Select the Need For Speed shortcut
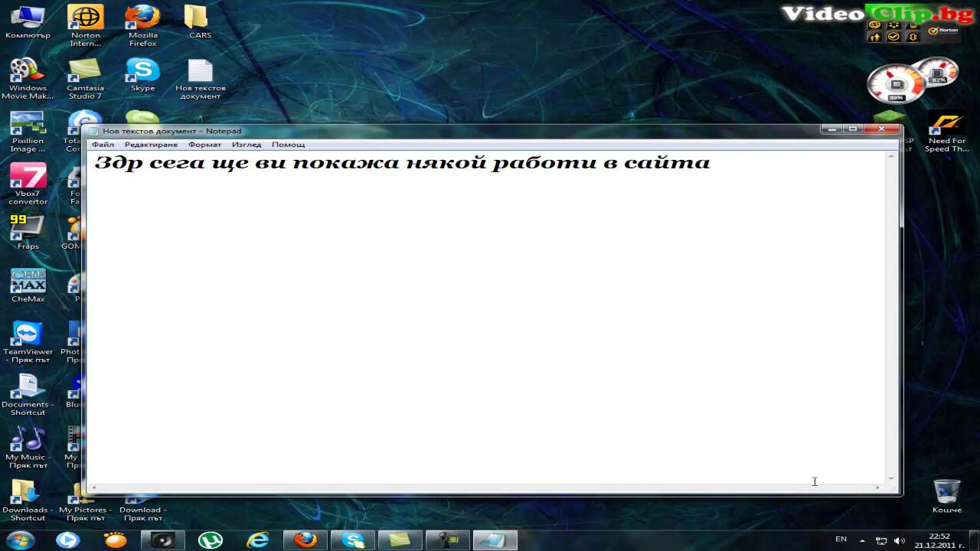The height and width of the screenshot is (551, 980). [x=946, y=130]
